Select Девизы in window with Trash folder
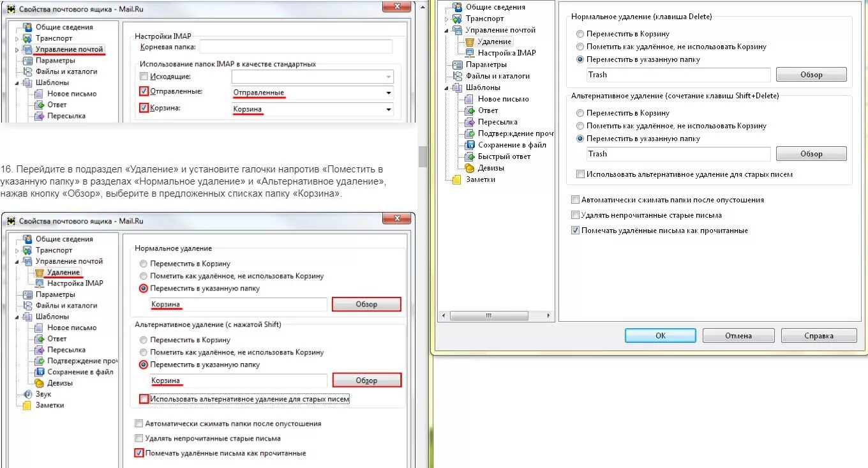This screenshot has height=468, width=868. (x=491, y=168)
